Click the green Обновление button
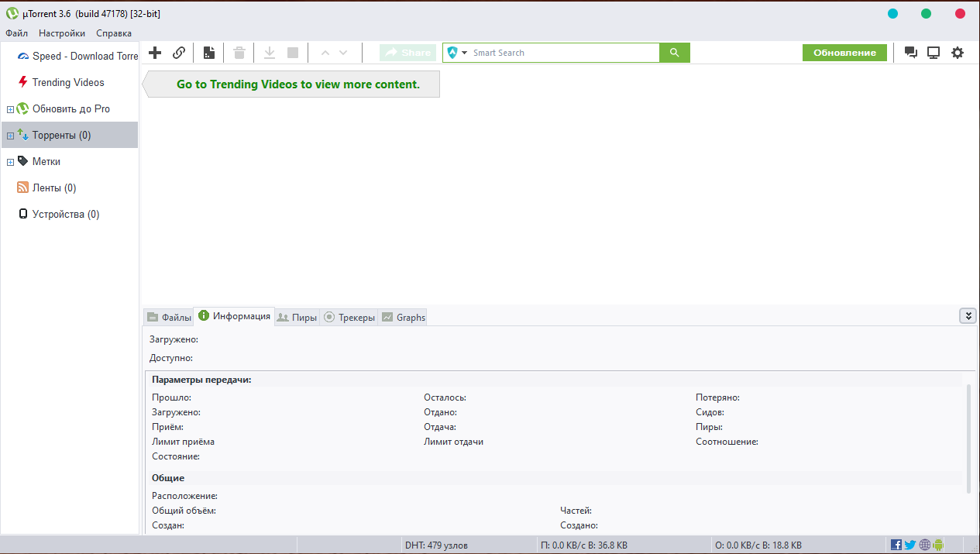980x554 pixels. [x=844, y=53]
